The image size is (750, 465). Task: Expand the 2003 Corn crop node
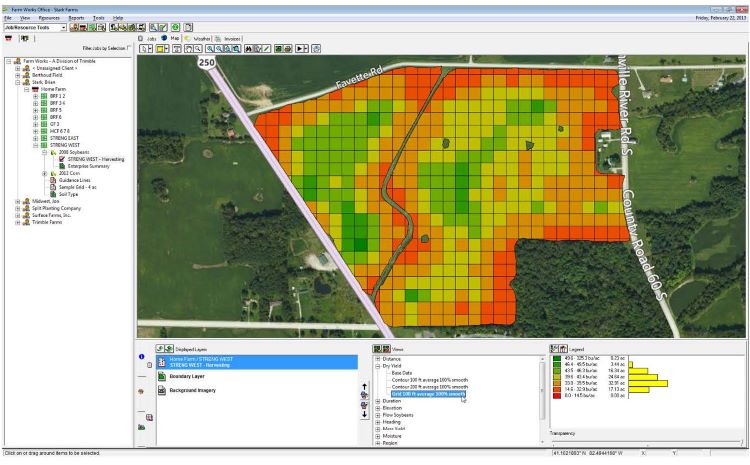pyautogui.click(x=44, y=173)
